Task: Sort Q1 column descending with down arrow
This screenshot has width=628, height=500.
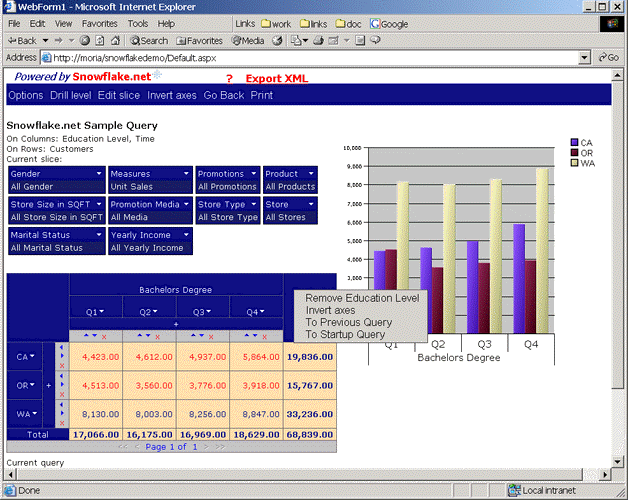Action: pos(95,335)
